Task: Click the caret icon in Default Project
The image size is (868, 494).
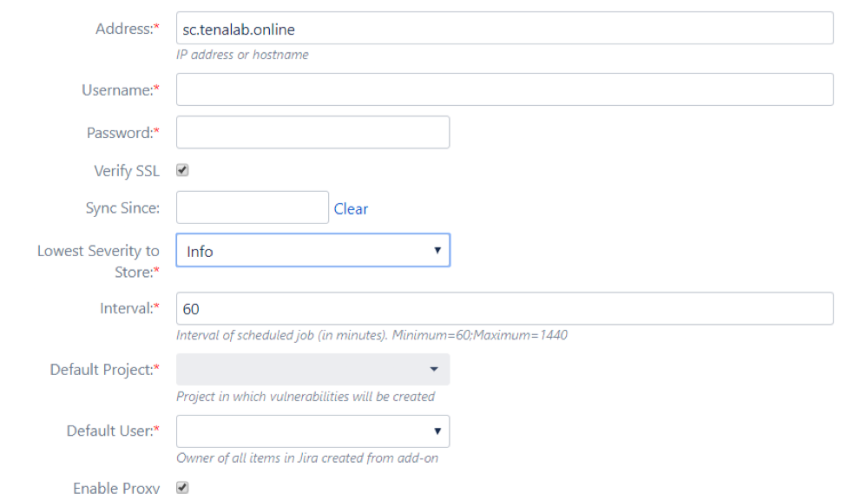Action: [x=434, y=370]
